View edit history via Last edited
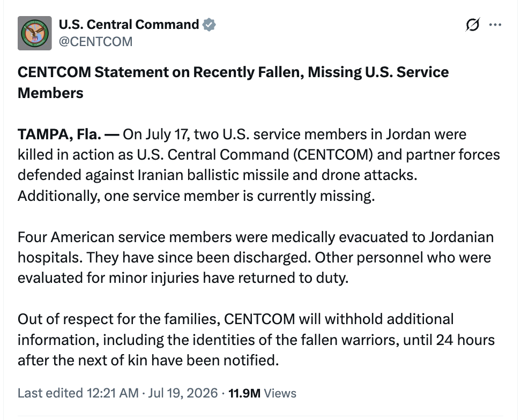 (50, 393)
